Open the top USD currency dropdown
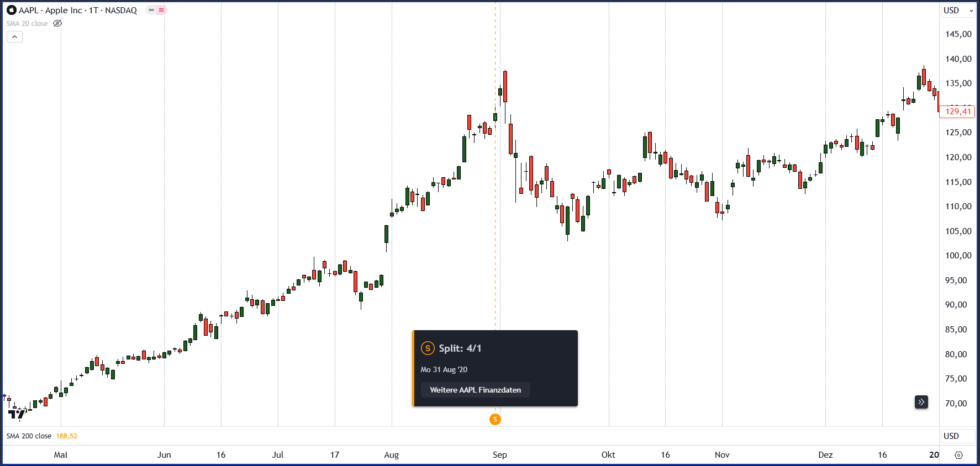The image size is (980, 466). coord(958,10)
